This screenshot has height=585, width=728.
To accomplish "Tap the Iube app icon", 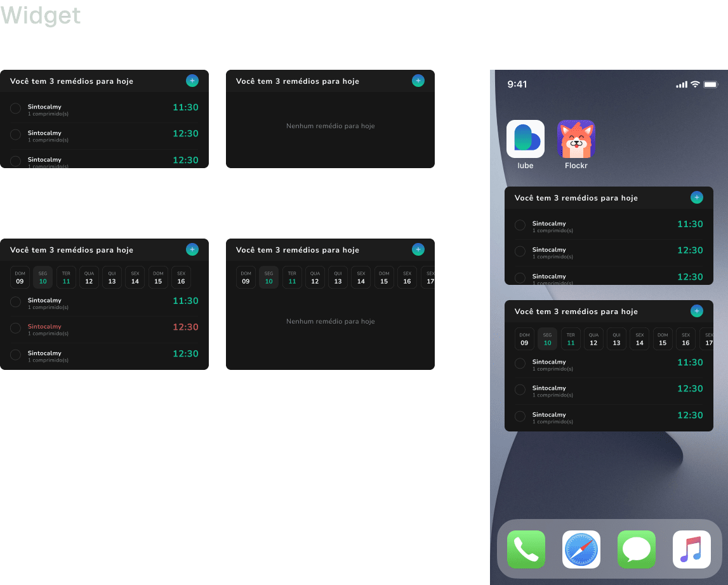I will click(x=525, y=139).
